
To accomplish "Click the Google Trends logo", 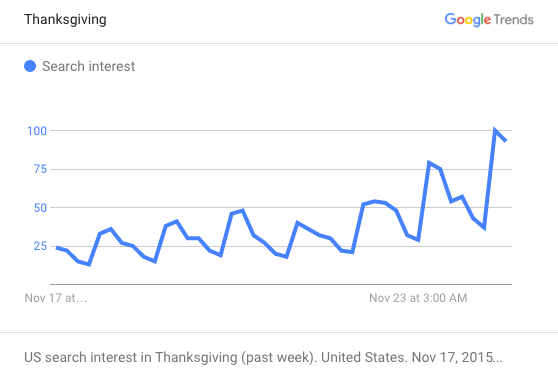I will tap(489, 20).
